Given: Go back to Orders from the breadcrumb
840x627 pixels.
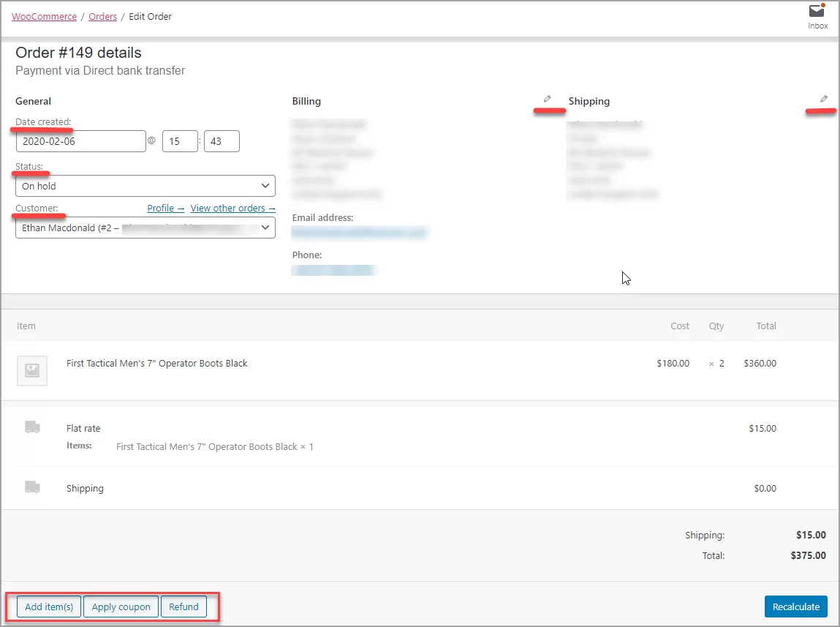Looking at the screenshot, I should coord(102,16).
